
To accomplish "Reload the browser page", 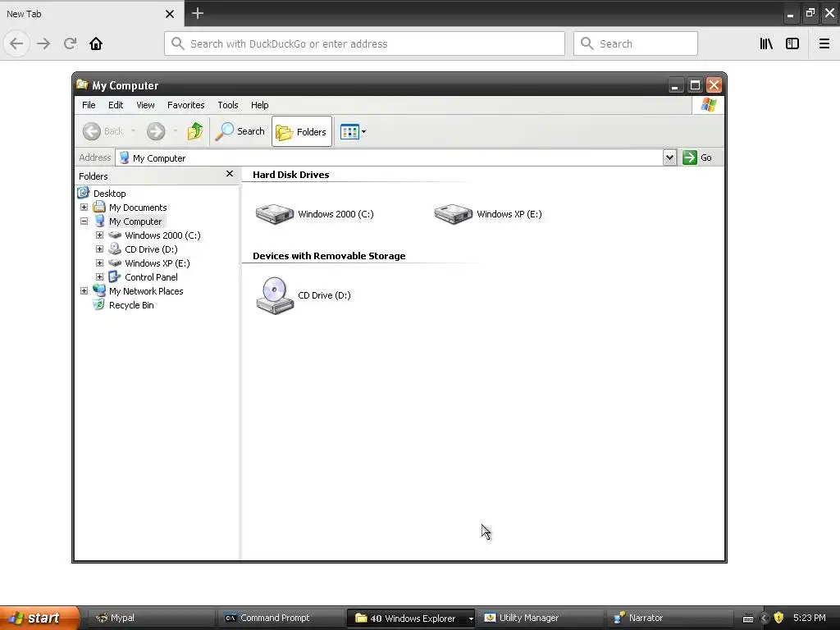I will point(71,43).
